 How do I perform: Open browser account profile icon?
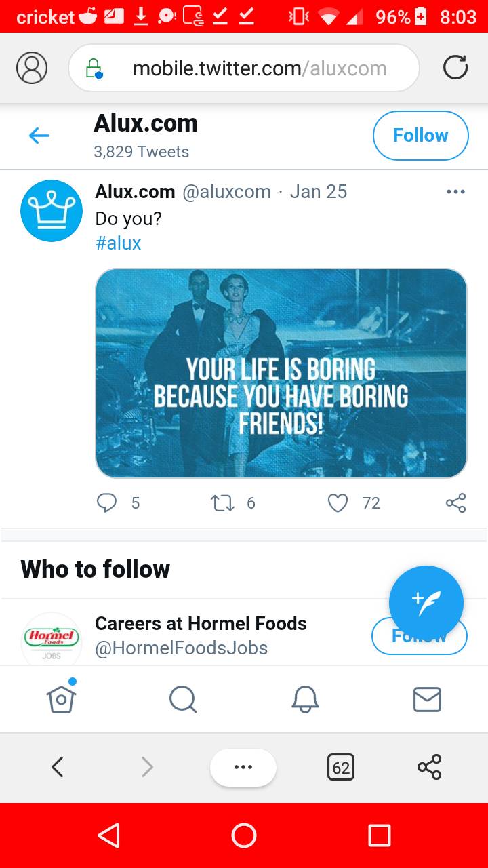pos(31,68)
